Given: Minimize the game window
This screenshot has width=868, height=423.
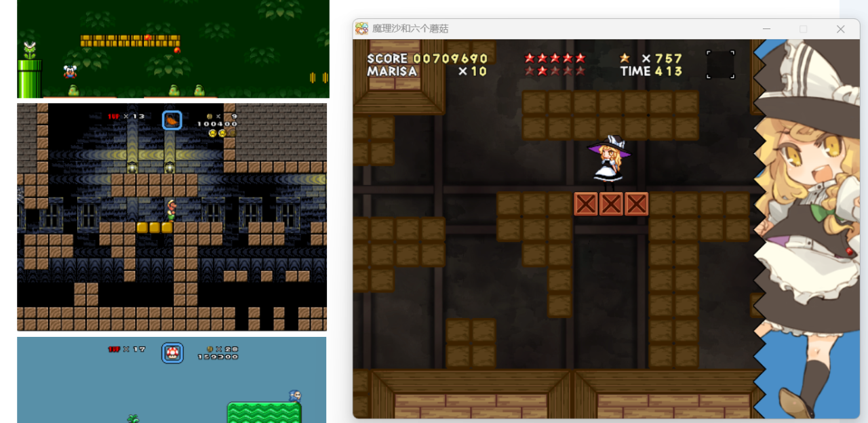Looking at the screenshot, I should click(x=766, y=29).
